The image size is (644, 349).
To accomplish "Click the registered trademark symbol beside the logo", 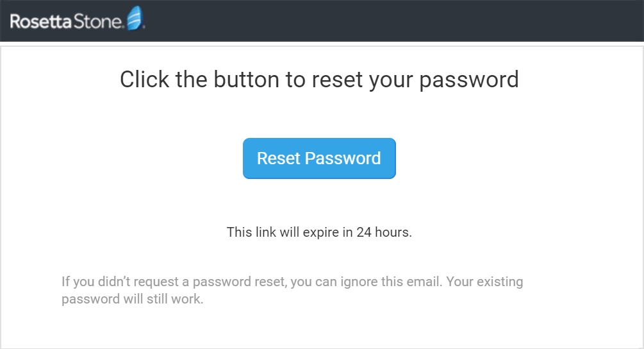I will (x=144, y=28).
